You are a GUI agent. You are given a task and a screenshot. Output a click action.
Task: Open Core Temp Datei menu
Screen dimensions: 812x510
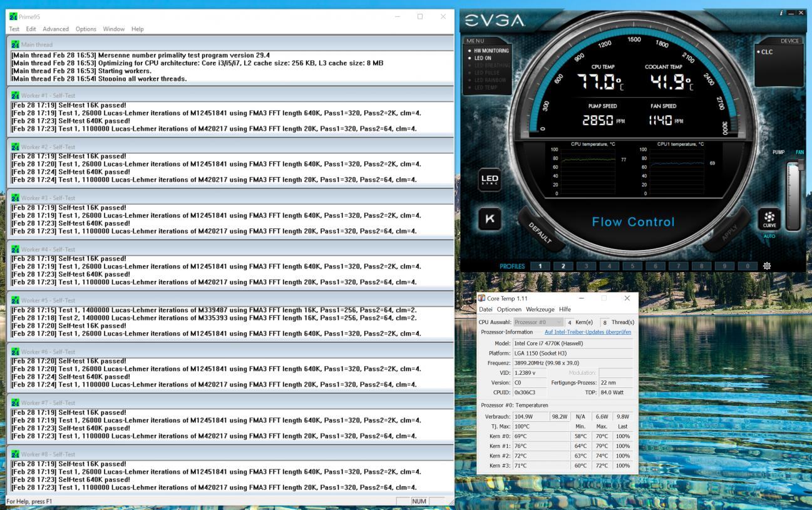(486, 309)
